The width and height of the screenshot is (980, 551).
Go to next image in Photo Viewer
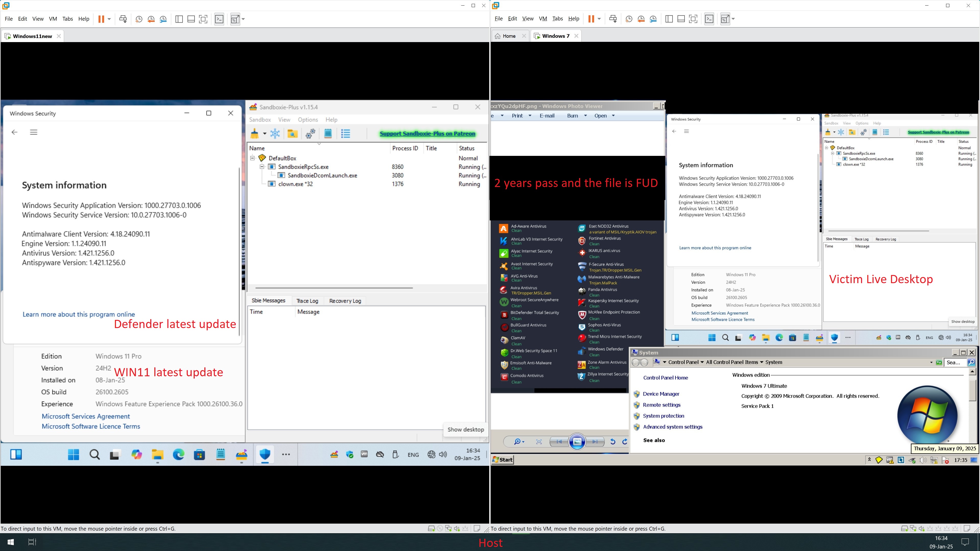(595, 442)
